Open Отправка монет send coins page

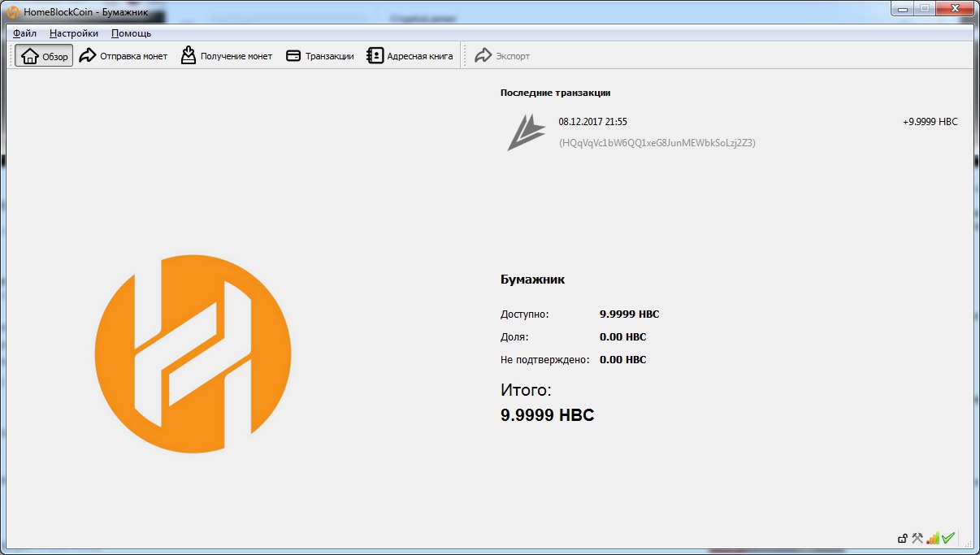124,56
